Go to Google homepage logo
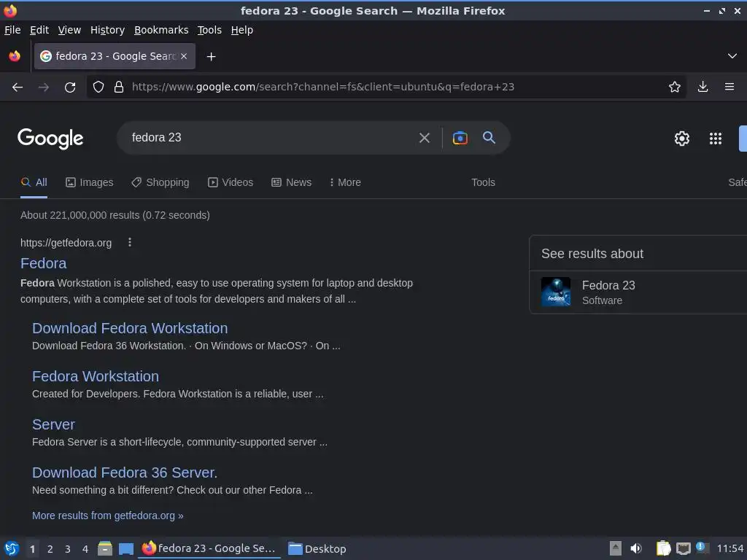The image size is (747, 560). click(50, 139)
